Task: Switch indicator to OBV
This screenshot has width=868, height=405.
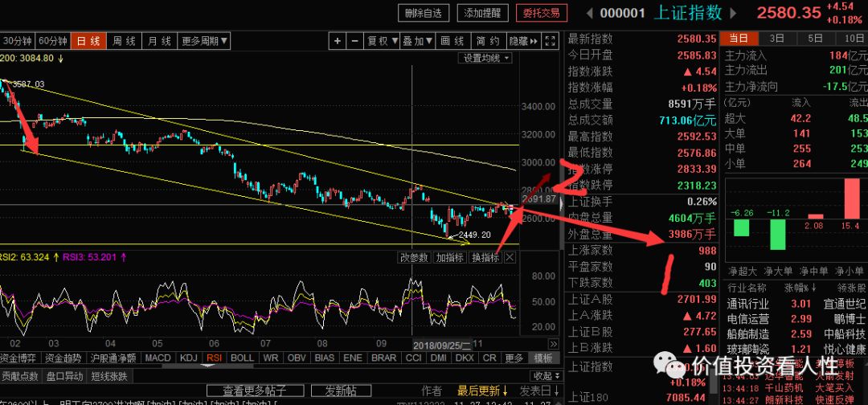Action: point(297,358)
